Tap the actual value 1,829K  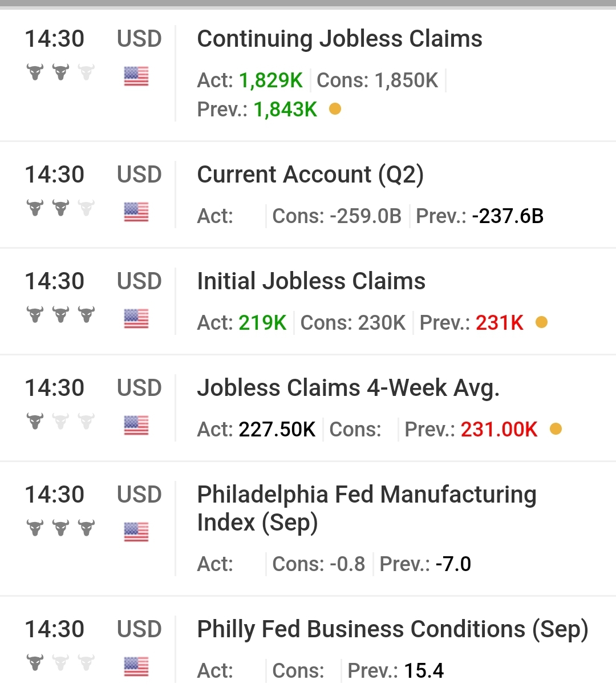point(271,80)
